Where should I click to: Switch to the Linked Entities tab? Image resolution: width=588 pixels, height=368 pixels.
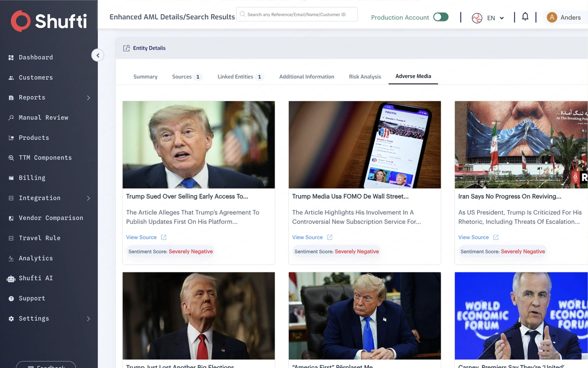pyautogui.click(x=240, y=77)
